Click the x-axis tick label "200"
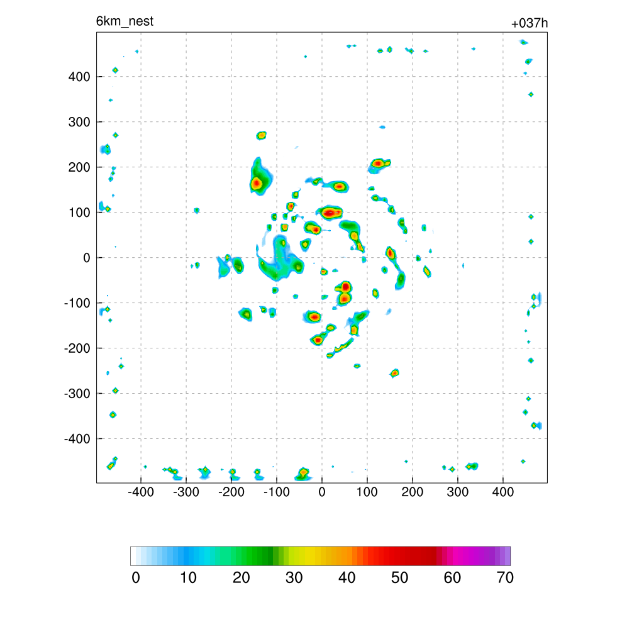This screenshot has width=644, height=644. [413, 492]
